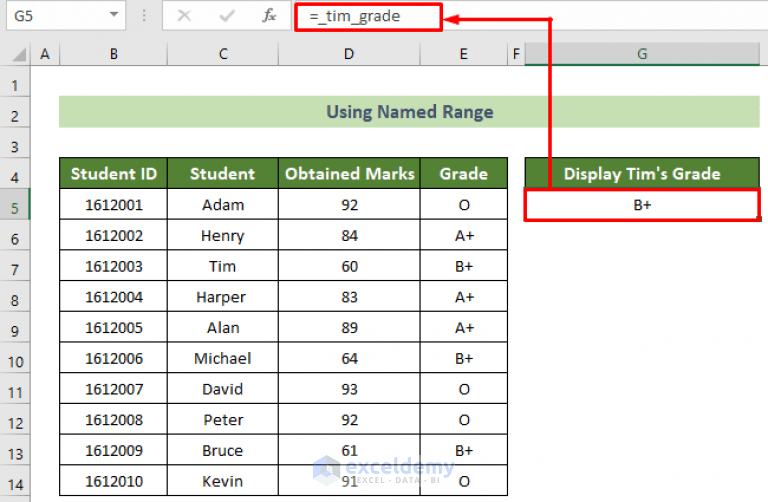
Task: Select the marks cell showing 61
Action: 349,450
